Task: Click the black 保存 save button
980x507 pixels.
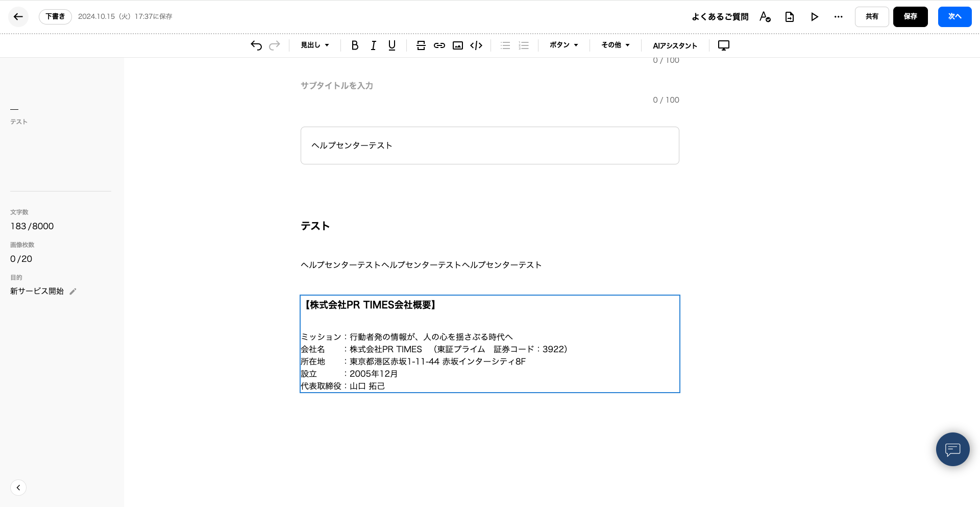Action: [910, 17]
